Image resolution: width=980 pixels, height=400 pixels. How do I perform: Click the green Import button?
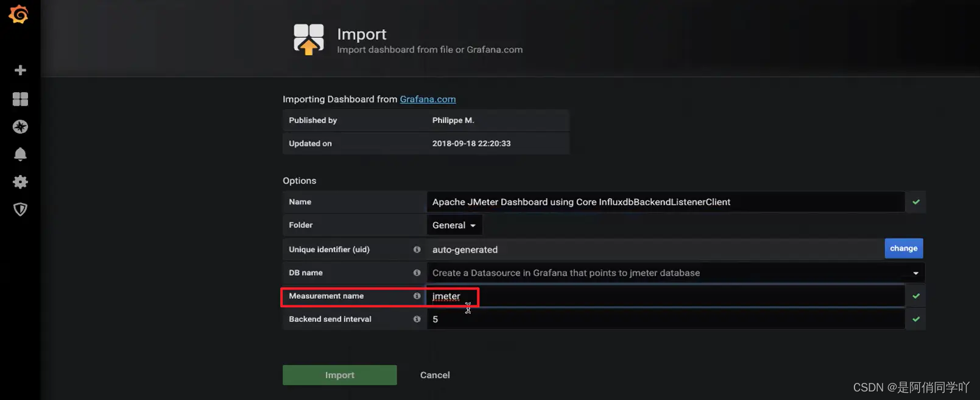pyautogui.click(x=340, y=375)
